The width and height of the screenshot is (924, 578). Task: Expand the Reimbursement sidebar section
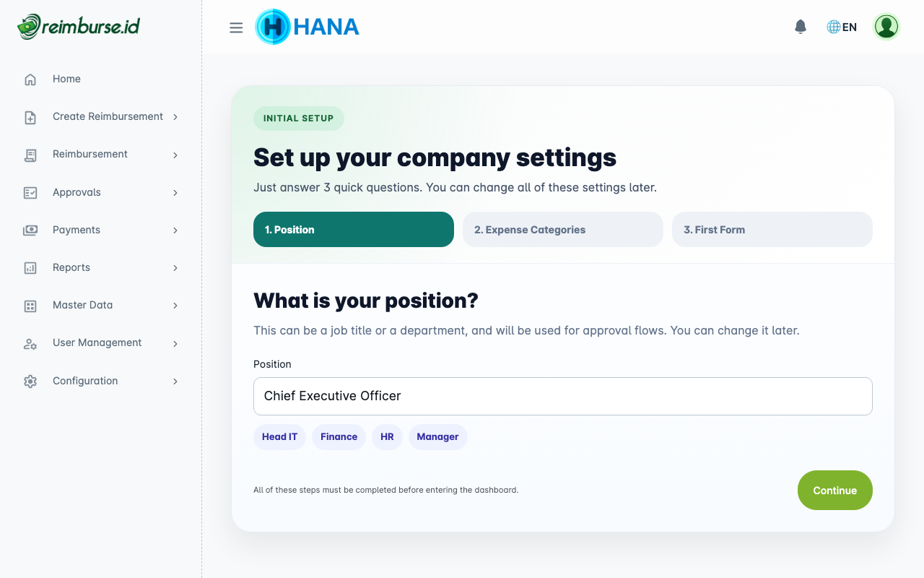click(x=90, y=154)
